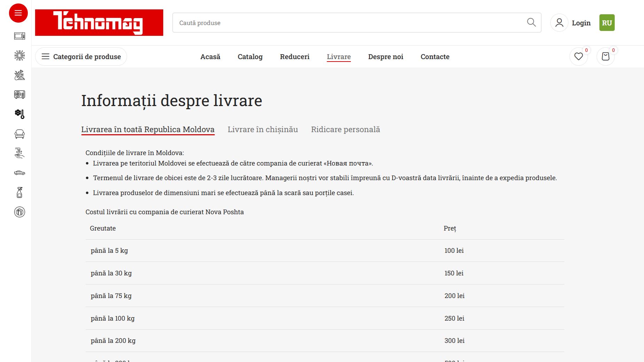
Task: Click the user profile icon
Action: [559, 23]
